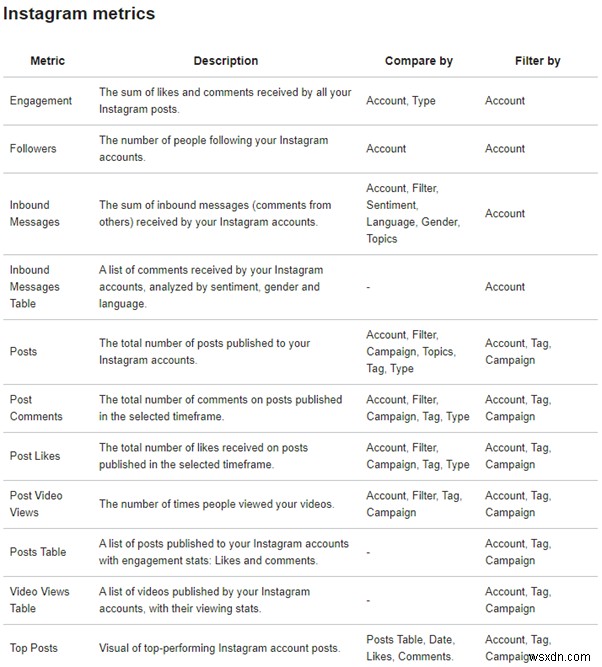The height and width of the screenshot is (667, 602).
Task: Select the Description column header
Action: pyautogui.click(x=226, y=61)
